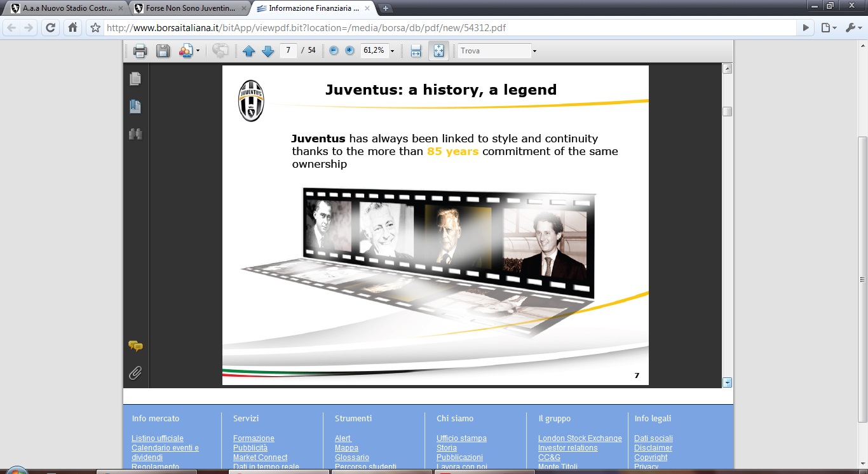Click the Trova search field
Viewport: 868px width, 474px height.
pyautogui.click(x=494, y=51)
